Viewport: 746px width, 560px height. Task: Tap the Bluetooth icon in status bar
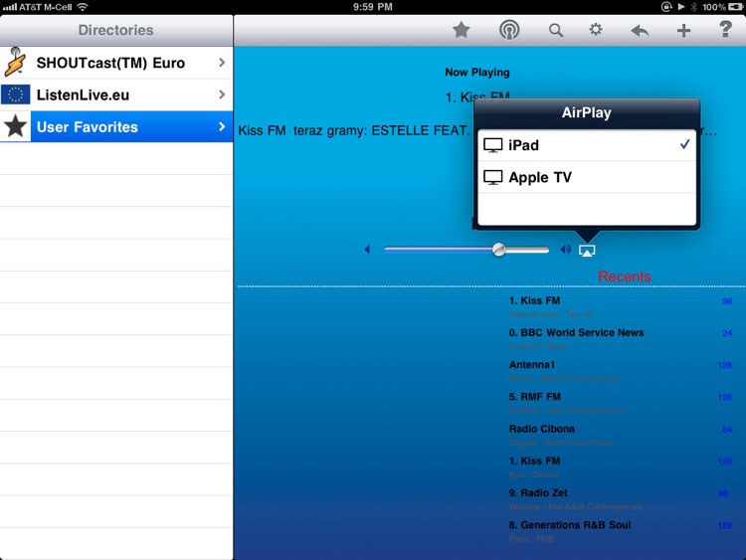(693, 7)
